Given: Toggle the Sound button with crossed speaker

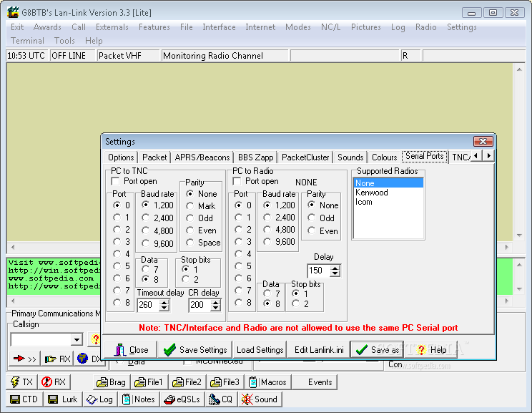Looking at the screenshot, I should click(260, 399).
